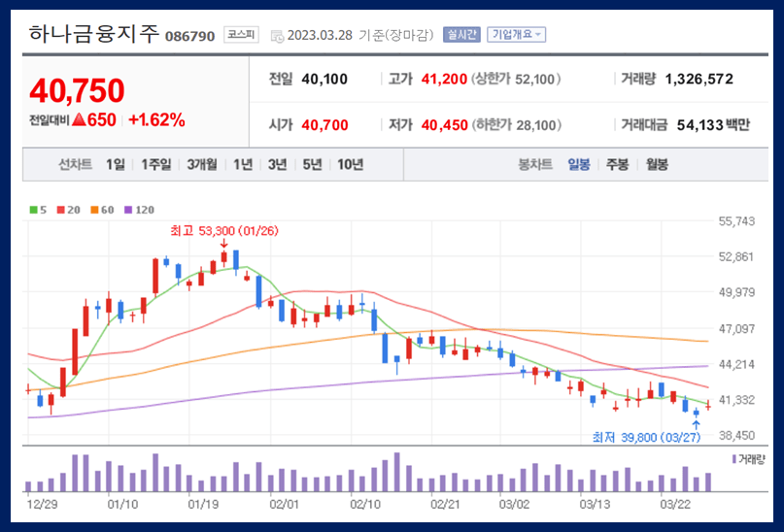The height and width of the screenshot is (532, 784).
Task: Click the green 5-day moving average swatch
Action: tap(33, 210)
